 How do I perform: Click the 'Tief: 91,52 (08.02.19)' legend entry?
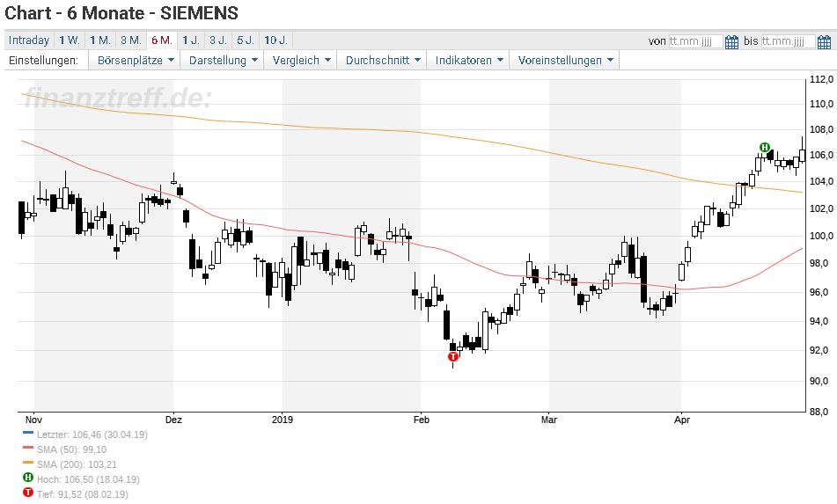[82, 494]
